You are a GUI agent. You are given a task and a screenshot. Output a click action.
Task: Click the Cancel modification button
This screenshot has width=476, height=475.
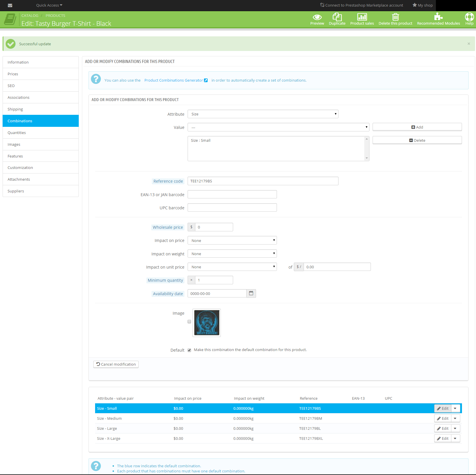point(116,364)
